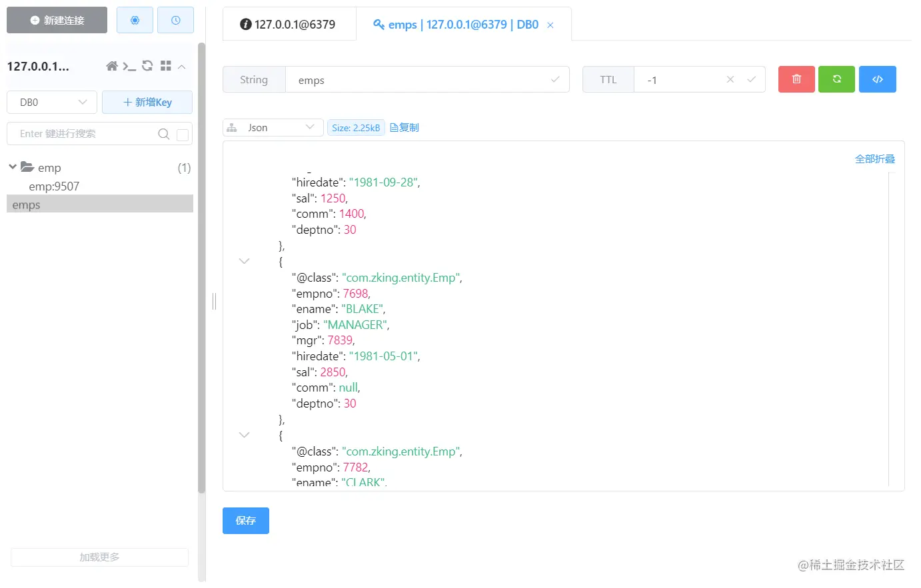921x588 pixels.
Task: Close the emps key tab
Action: point(550,25)
